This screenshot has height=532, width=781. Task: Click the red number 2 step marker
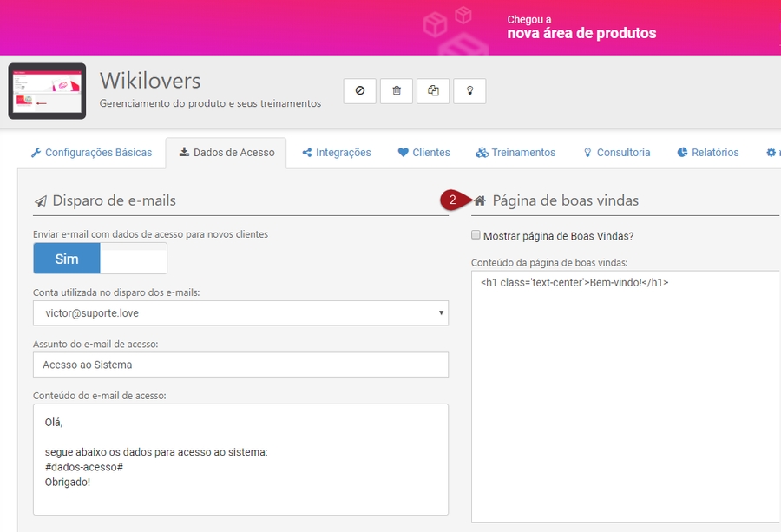(x=451, y=200)
